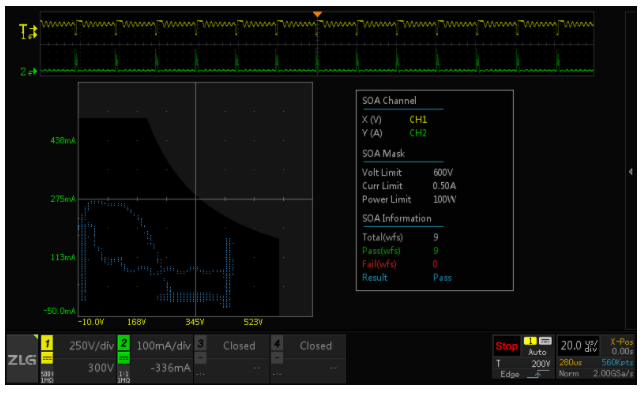Click channel 2 DC coupling icon
The height and width of the screenshot is (393, 642).
tap(124, 358)
